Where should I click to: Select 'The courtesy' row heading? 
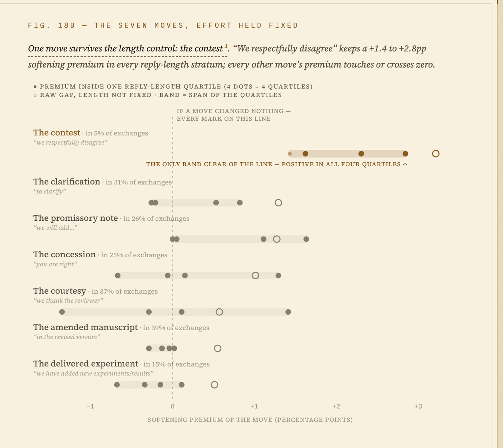click(60, 291)
